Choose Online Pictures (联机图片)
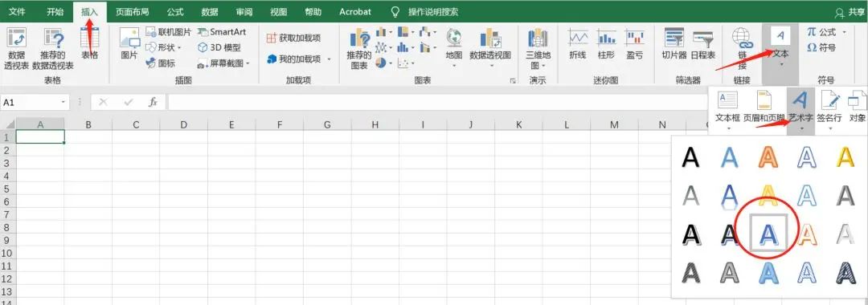 (x=168, y=32)
